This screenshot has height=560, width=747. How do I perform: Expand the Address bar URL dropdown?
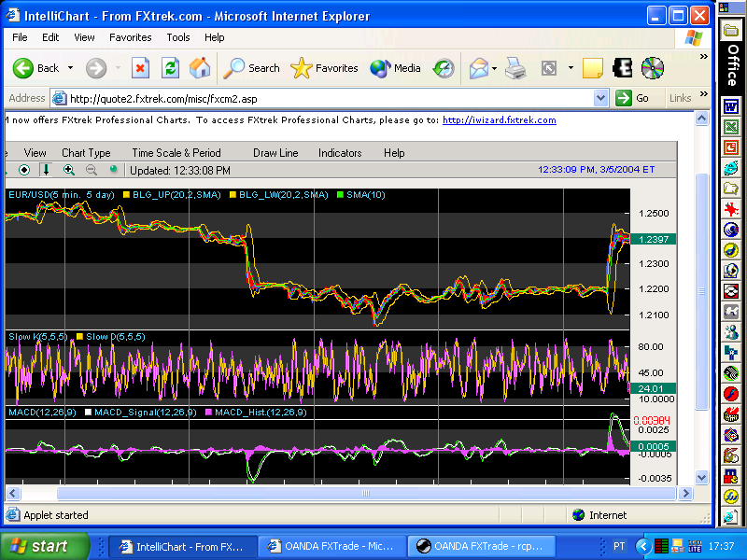point(600,99)
